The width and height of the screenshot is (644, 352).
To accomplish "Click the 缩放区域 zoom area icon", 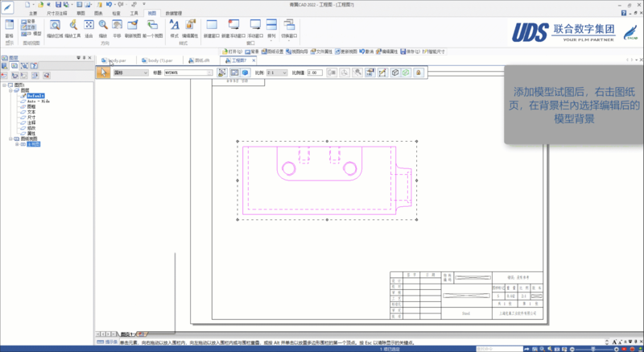I will coord(53,27).
